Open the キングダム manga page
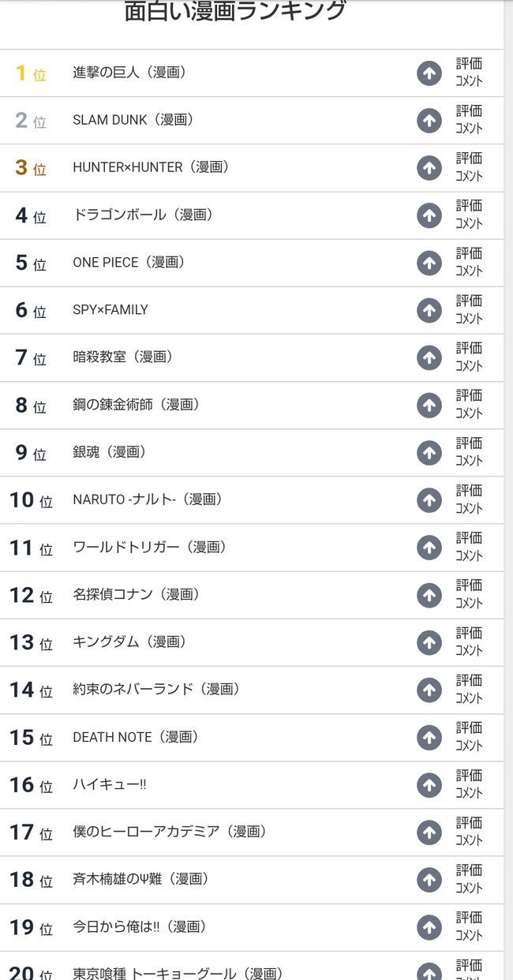The image size is (513, 980). point(129,641)
